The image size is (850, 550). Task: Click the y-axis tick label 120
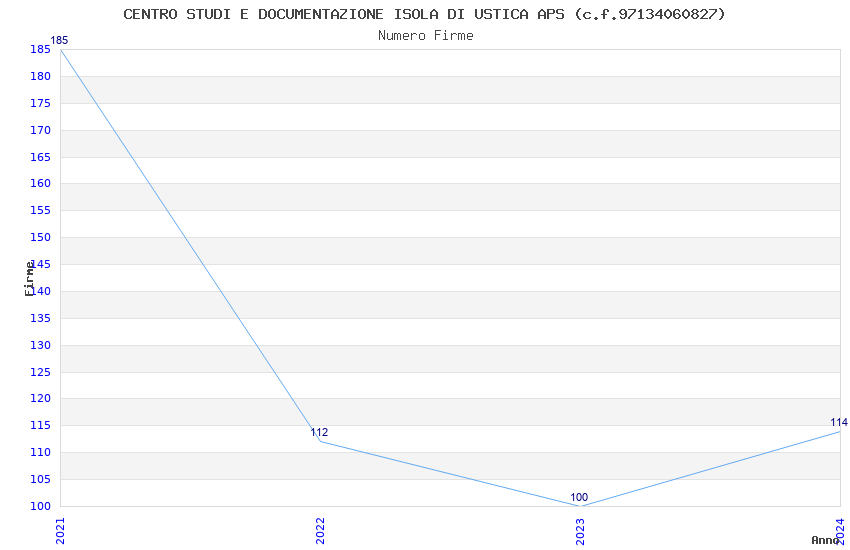click(40, 398)
